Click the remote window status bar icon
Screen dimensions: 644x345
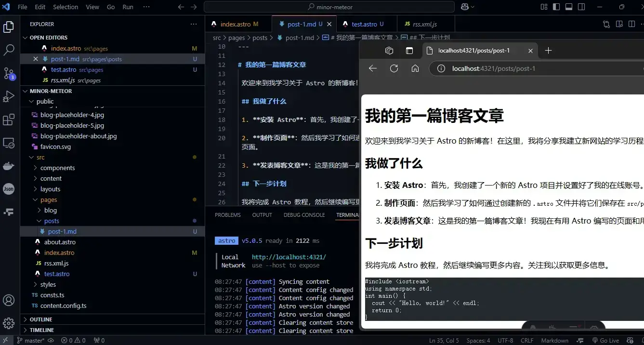click(x=6, y=340)
